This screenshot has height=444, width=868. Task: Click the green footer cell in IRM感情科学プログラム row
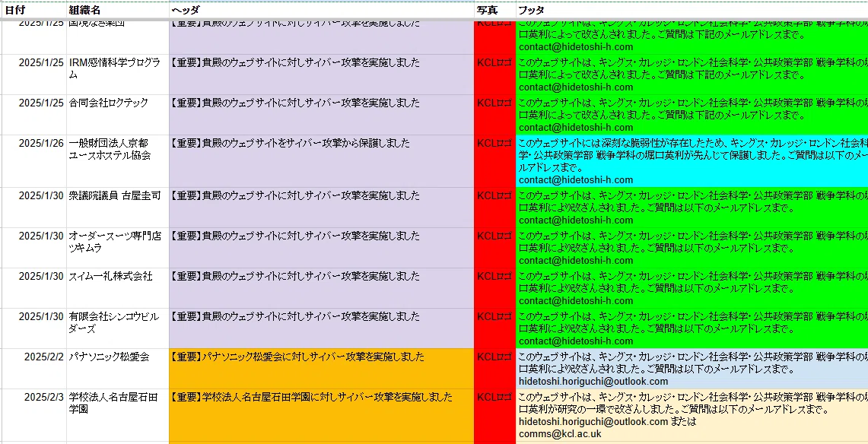pyautogui.click(x=692, y=75)
